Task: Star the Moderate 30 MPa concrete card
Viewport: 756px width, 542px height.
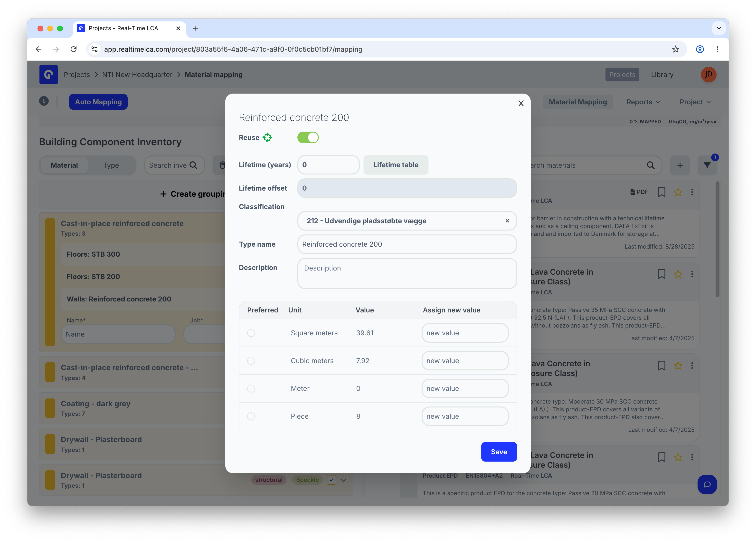Action: (678, 366)
